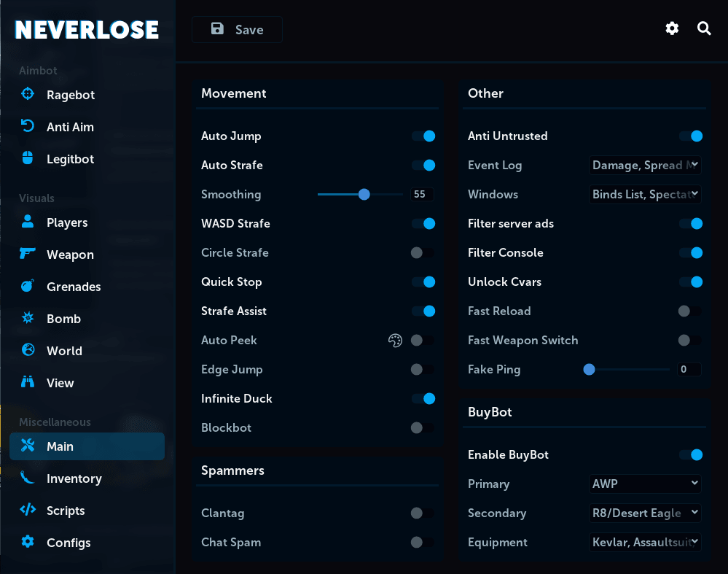Click the Grenades bomb icon
This screenshot has height=574, width=728.
pyautogui.click(x=28, y=285)
